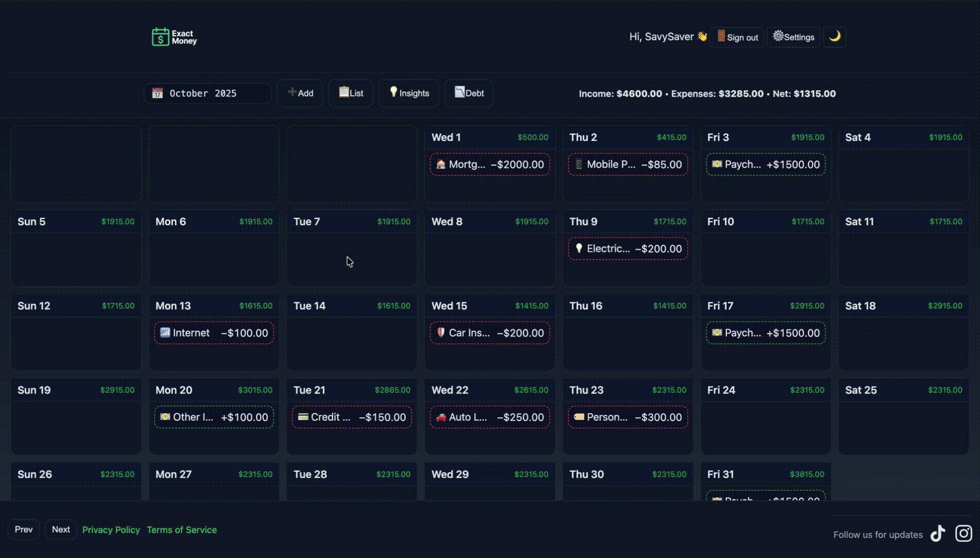The image size is (980, 558).
Task: Open the October 2025 month picker
Action: coord(207,94)
